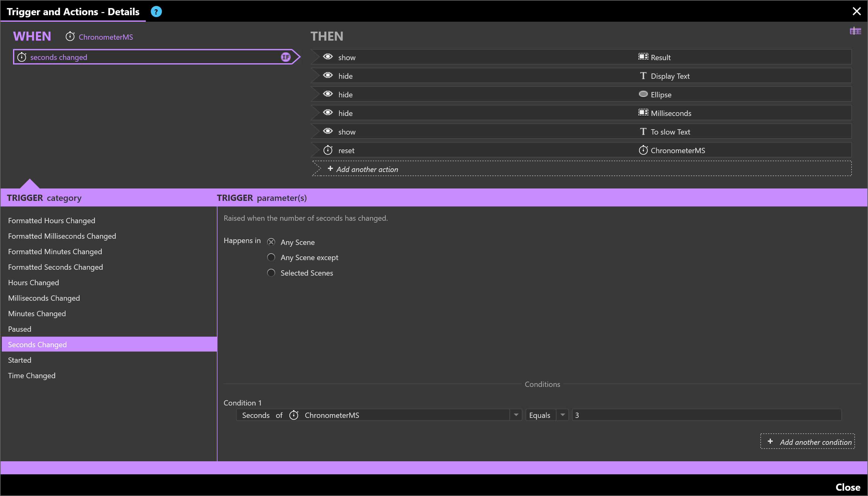The height and width of the screenshot is (496, 868).
Task: Open Seconds of ChronometerMS dropdown arrow
Action: point(516,415)
